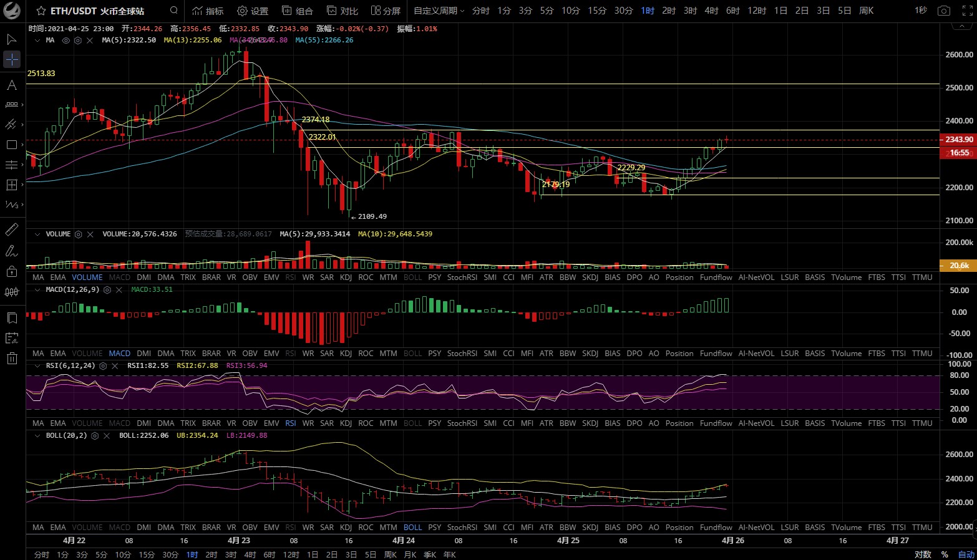The height and width of the screenshot is (560, 977).
Task: Select the ruler measurement tool
Action: point(11,230)
